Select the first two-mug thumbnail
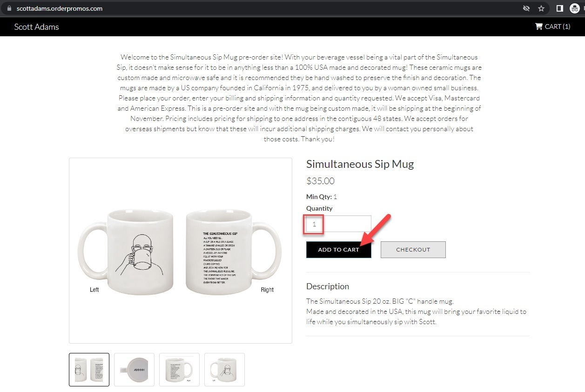 89,370
